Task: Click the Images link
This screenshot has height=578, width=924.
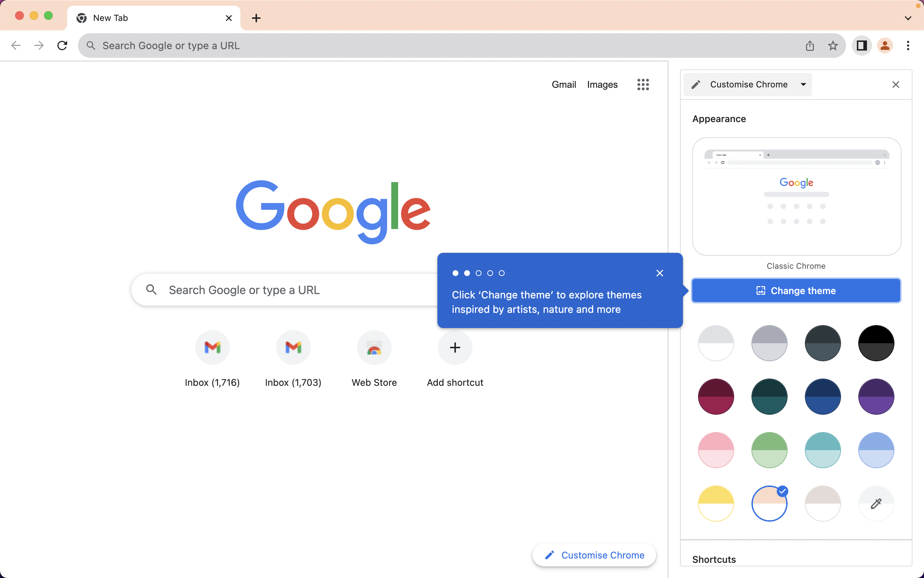Action: coord(602,85)
